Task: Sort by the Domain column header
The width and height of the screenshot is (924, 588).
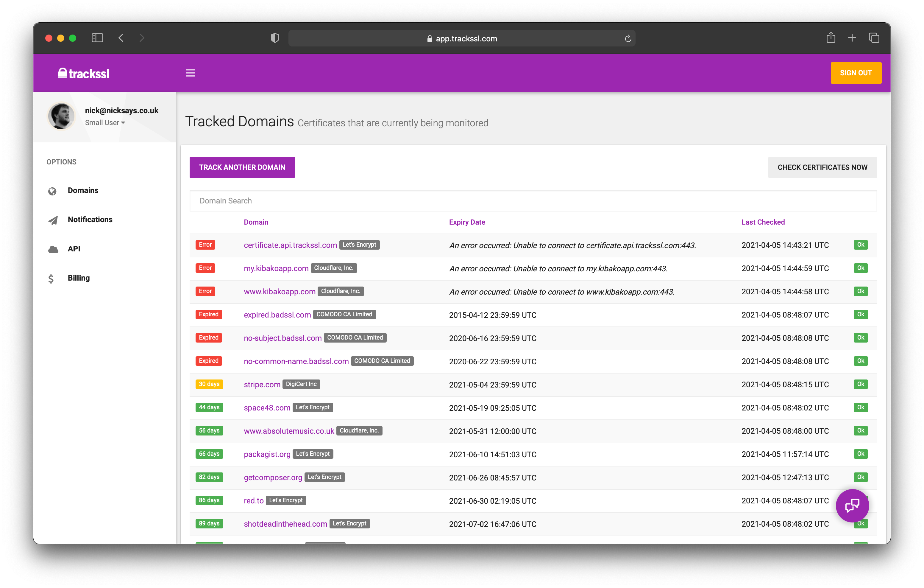Action: click(256, 222)
